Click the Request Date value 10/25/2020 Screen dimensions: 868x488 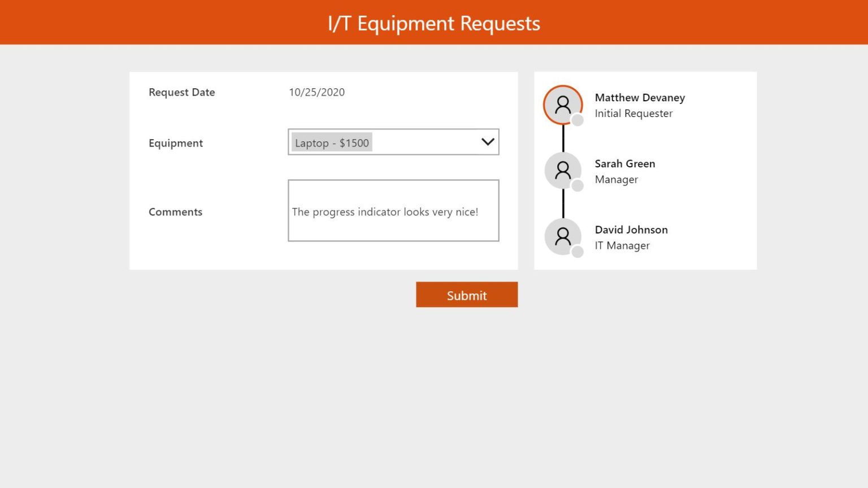pos(317,92)
